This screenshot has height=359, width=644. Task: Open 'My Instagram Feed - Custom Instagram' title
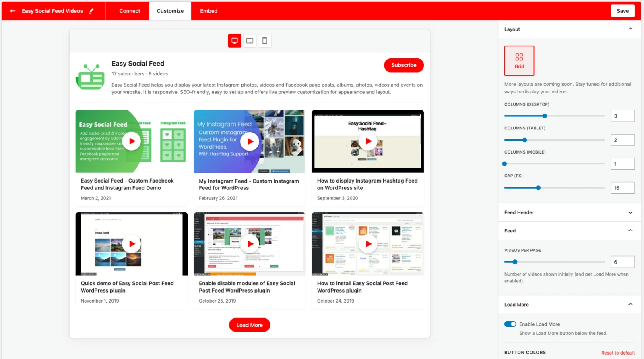[x=249, y=184]
